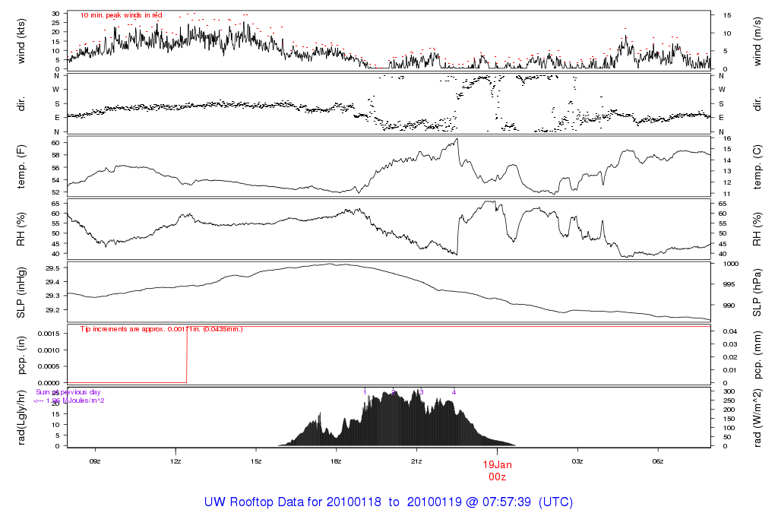Click the '09z' time axis label
Screen dimensions: 778x532
coord(95,461)
